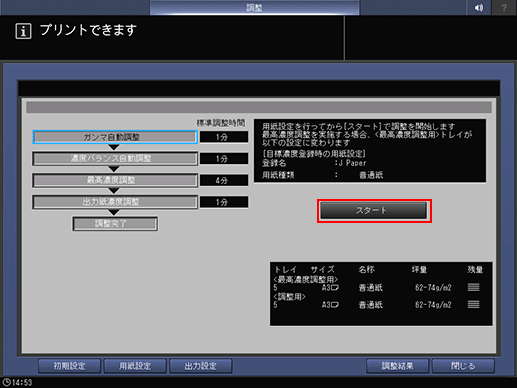Open help with question mark icon

pyautogui.click(x=504, y=7)
